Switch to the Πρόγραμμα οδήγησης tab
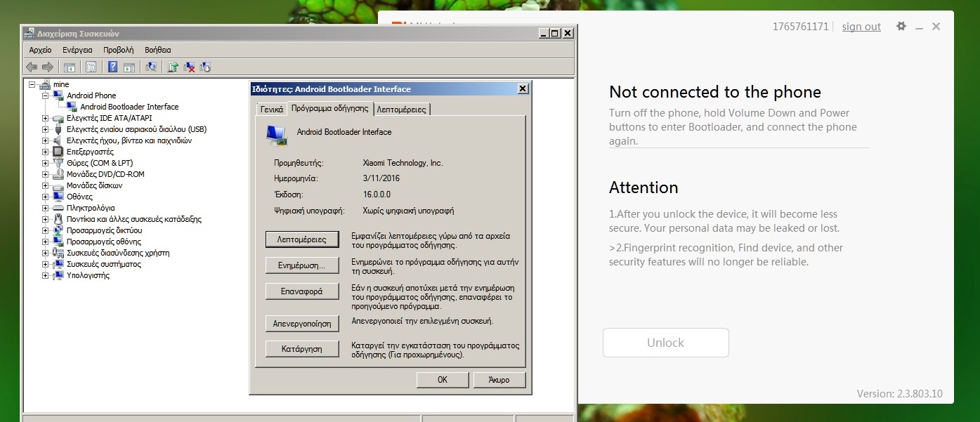The width and height of the screenshot is (980, 422). pos(329,108)
